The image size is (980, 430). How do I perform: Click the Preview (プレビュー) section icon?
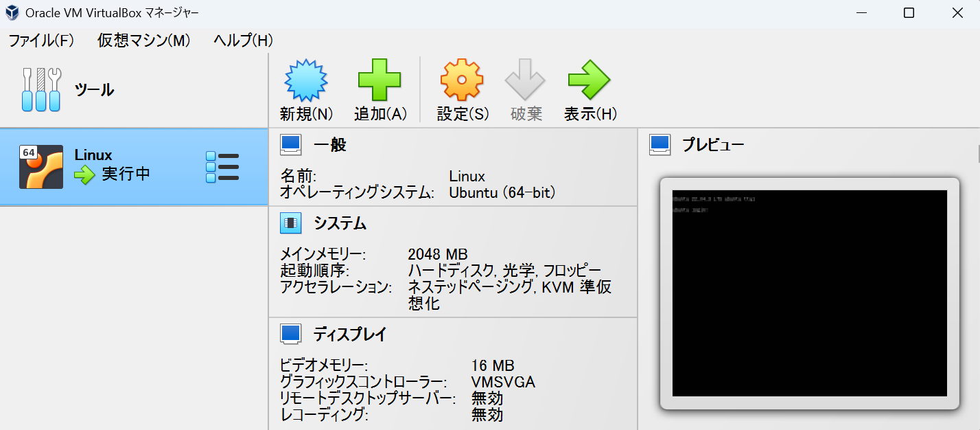tap(660, 145)
